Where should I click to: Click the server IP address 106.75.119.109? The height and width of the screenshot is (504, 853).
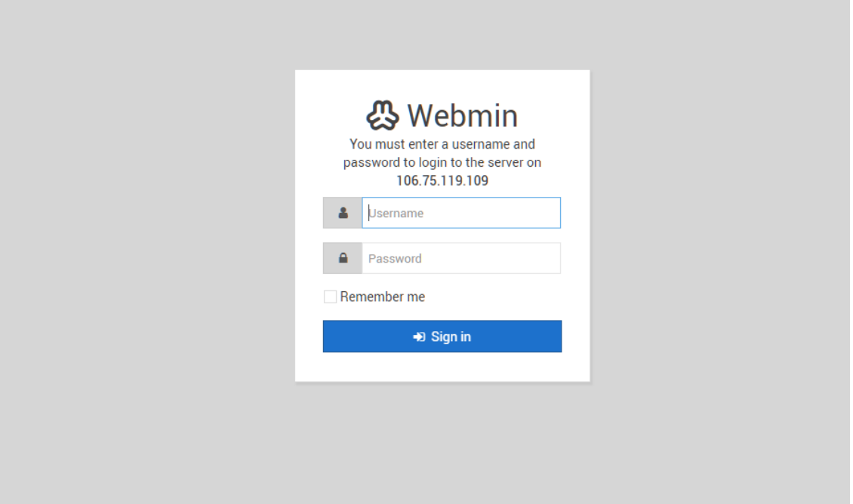pyautogui.click(x=442, y=180)
